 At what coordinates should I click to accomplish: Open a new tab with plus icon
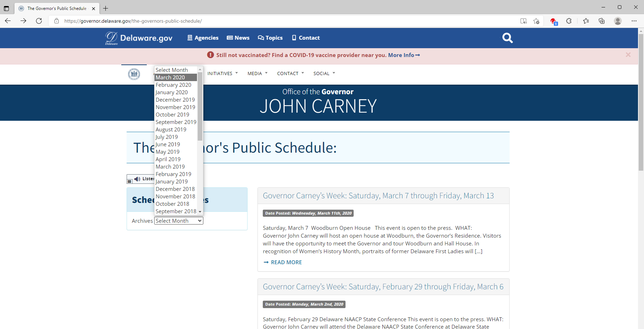(x=105, y=8)
